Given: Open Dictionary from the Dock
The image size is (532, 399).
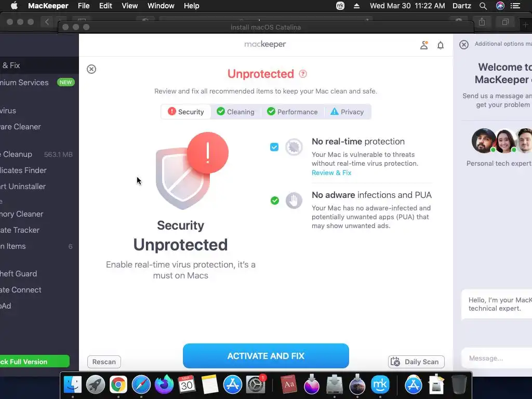Looking at the screenshot, I should (x=289, y=384).
